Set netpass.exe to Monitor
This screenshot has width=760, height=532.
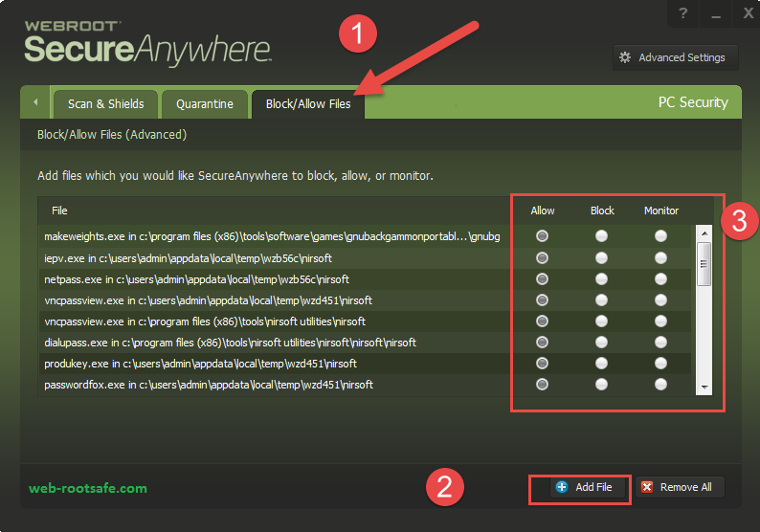660,279
